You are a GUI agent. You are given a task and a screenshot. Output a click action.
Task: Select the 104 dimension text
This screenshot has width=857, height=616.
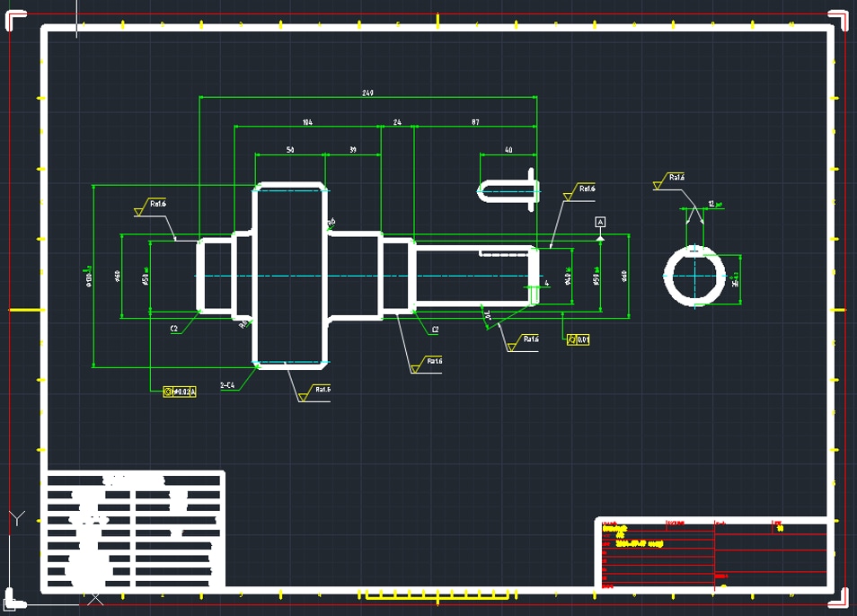coord(307,122)
